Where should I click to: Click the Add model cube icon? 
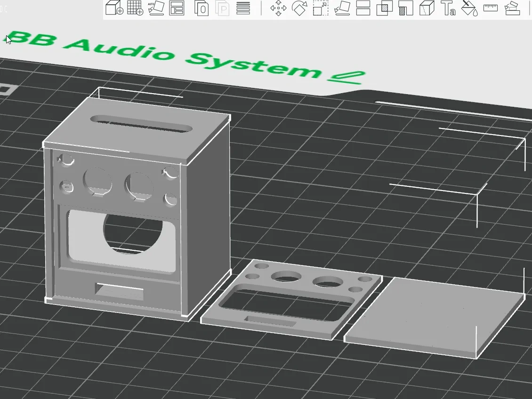tap(114, 8)
